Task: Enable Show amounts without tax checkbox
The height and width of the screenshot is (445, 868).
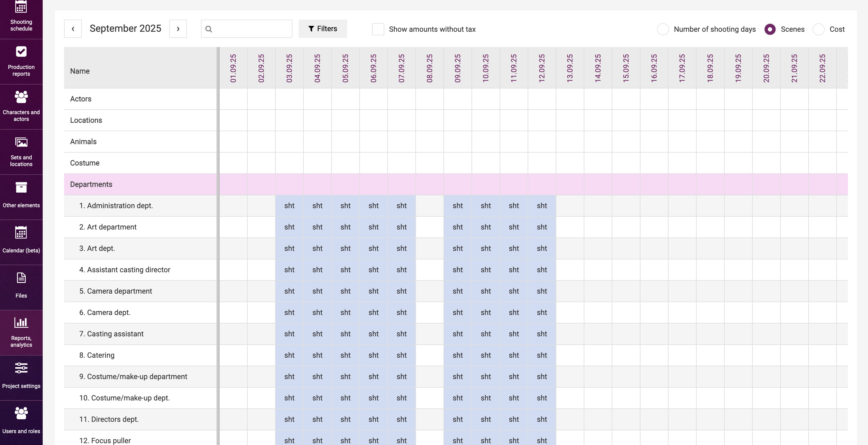Action: pyautogui.click(x=378, y=29)
